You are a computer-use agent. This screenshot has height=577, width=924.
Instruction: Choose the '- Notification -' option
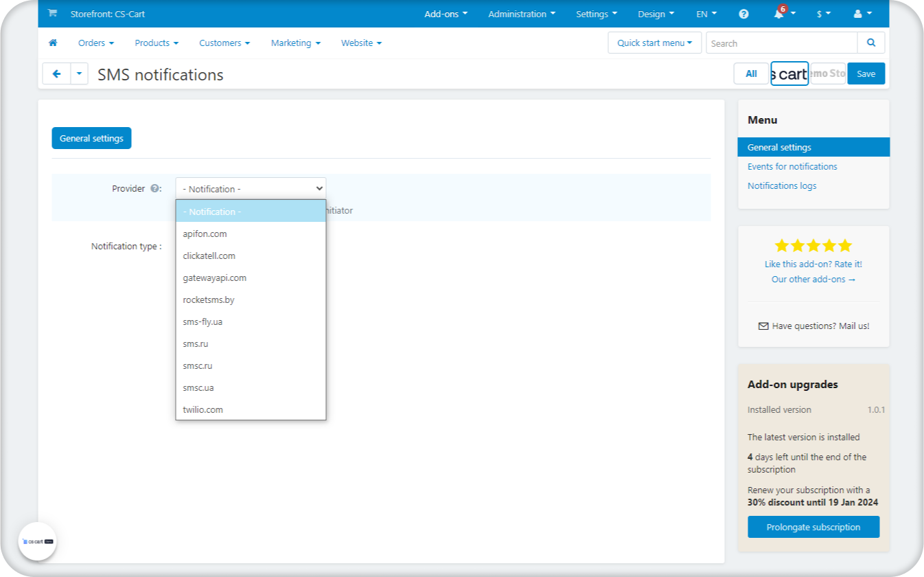pyautogui.click(x=251, y=212)
